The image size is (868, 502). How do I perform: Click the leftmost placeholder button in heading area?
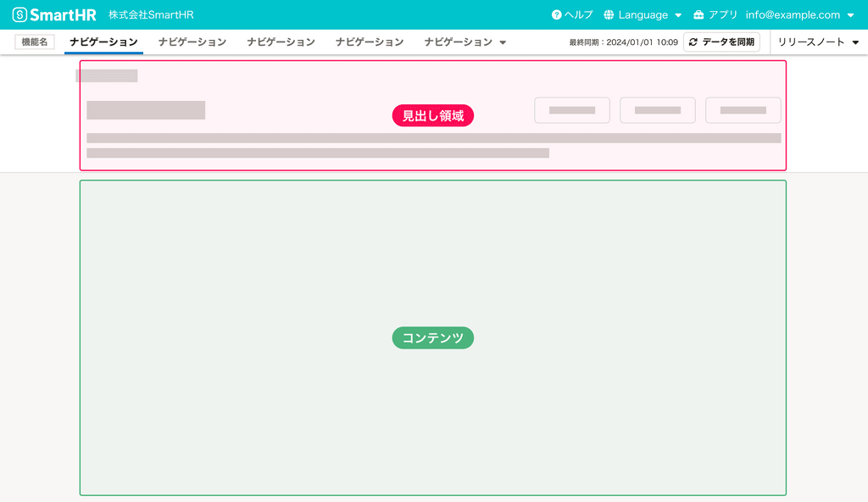571,109
